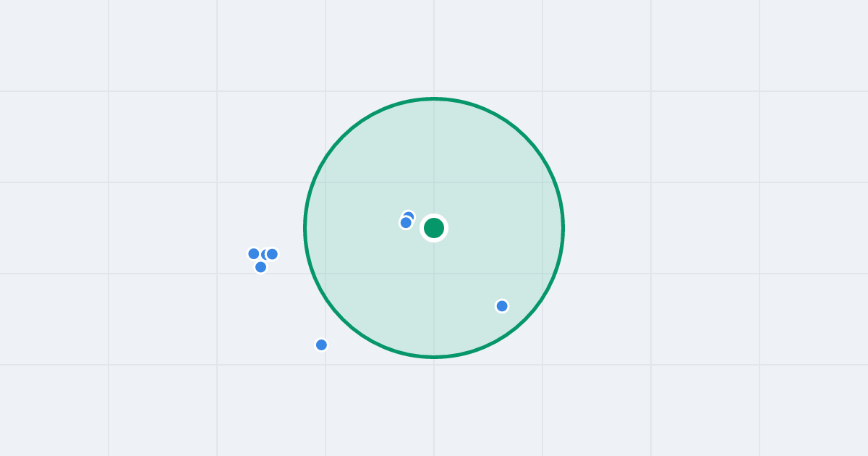This screenshot has width=868, height=456.
Task: Click the partly covered middle dot in the left cluster
Action: pyautogui.click(x=264, y=254)
